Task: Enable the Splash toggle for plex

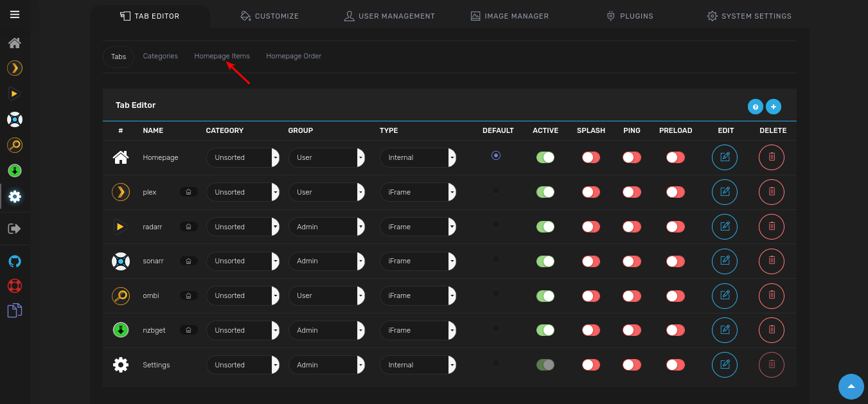Action: 590,192
